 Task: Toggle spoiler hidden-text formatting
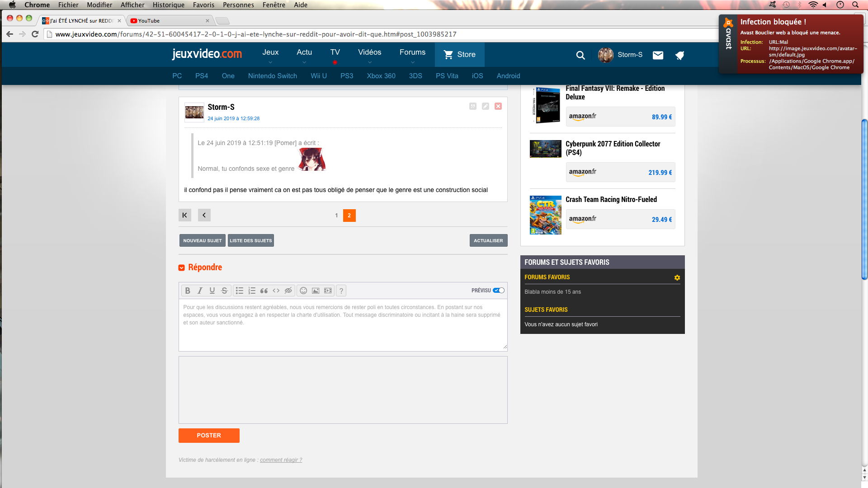(x=288, y=291)
